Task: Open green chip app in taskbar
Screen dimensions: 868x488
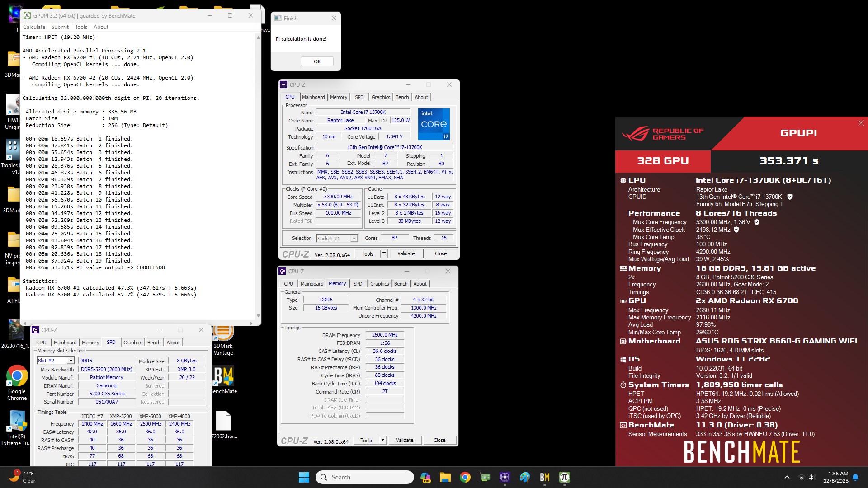Action: pyautogui.click(x=485, y=477)
